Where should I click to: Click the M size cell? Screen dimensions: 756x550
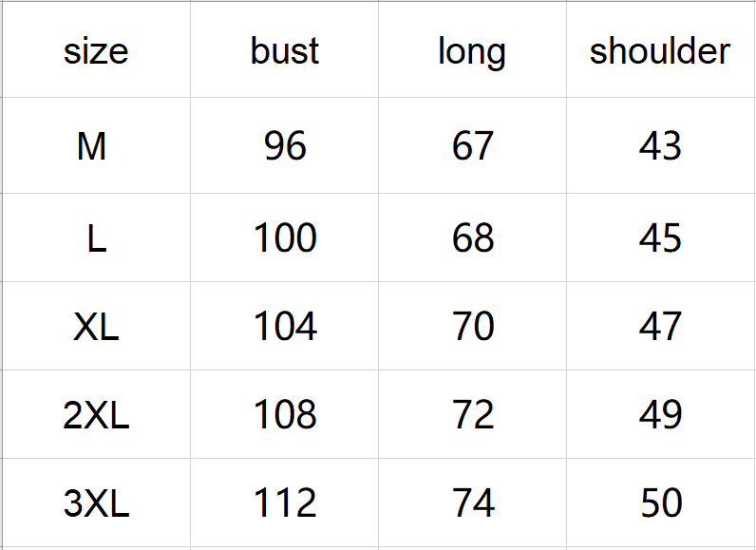point(92,146)
